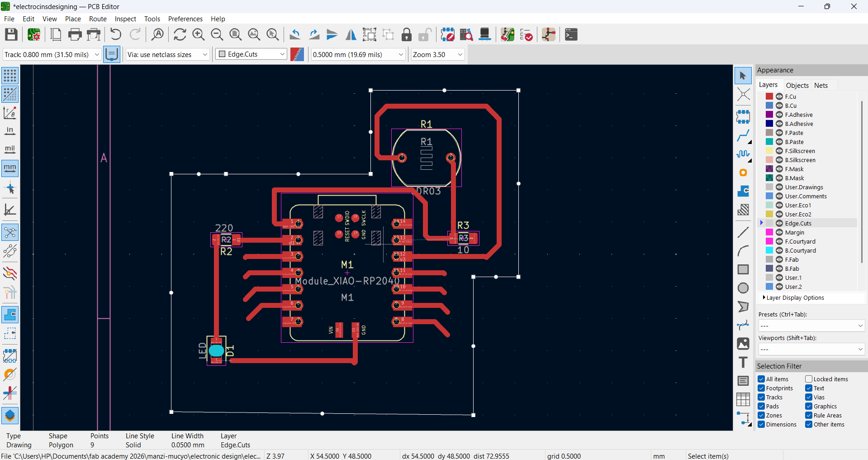868x460 pixels.
Task: Select the Add Vias tool
Action: click(743, 172)
